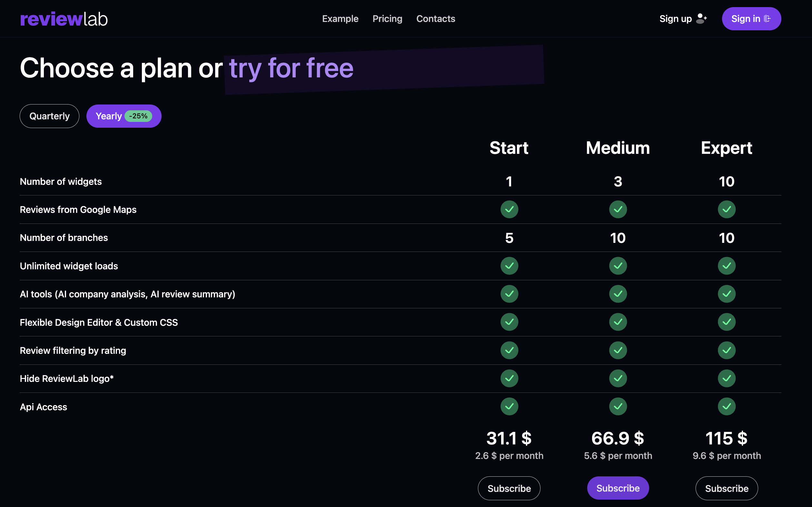The image size is (812, 507).
Task: Open the Contacts page
Action: coord(435,19)
